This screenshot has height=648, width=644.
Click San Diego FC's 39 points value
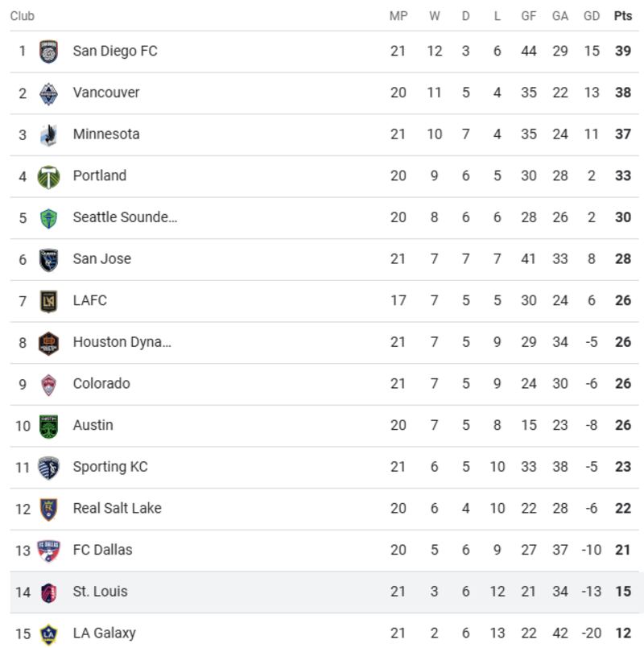pos(623,52)
